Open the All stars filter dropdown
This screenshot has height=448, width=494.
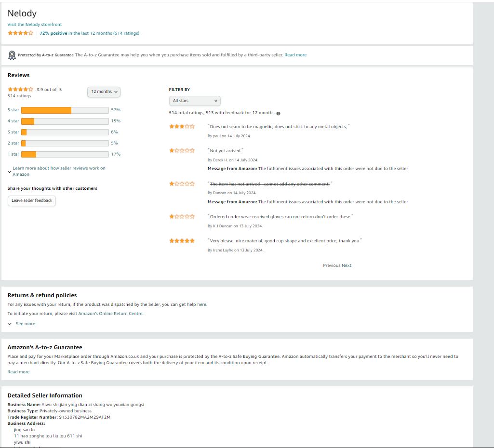pos(195,101)
